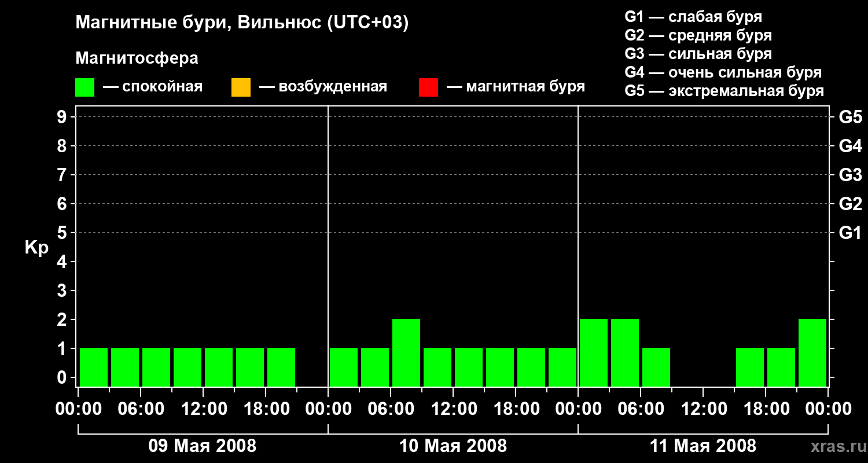This screenshot has width=868, height=463.
Task: Click the G2 storm-scale label beside the chart
Action: tap(850, 204)
